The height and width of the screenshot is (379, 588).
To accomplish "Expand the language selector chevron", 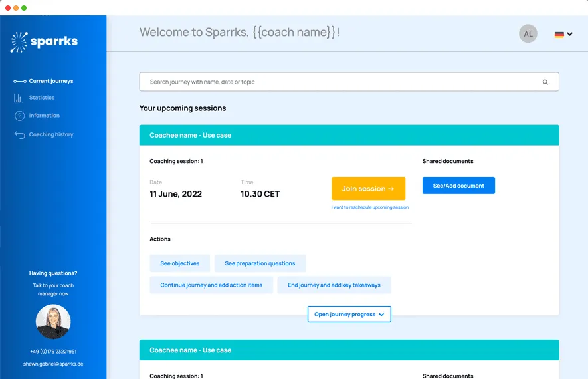I will click(569, 35).
